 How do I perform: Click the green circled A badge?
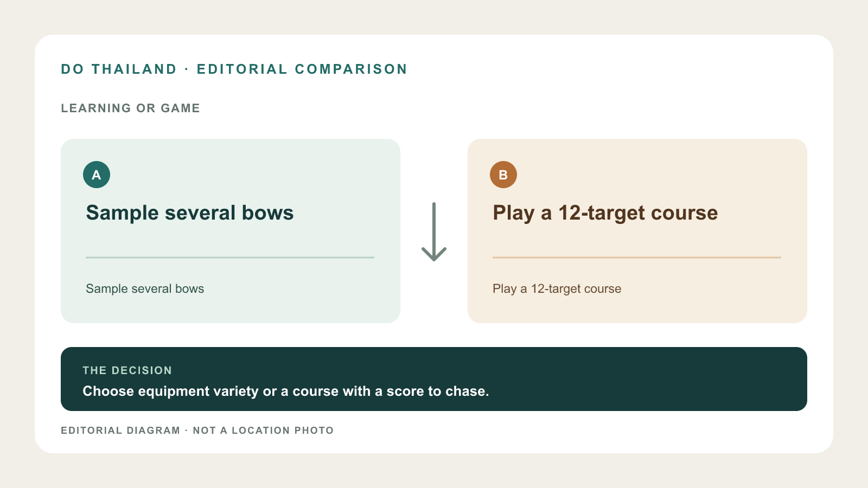(x=97, y=175)
